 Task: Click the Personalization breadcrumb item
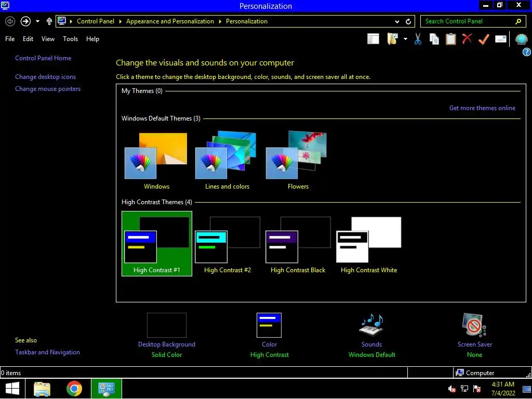tap(247, 21)
